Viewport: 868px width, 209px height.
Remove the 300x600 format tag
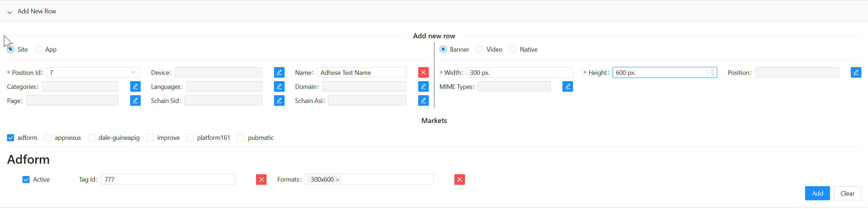[338, 180]
